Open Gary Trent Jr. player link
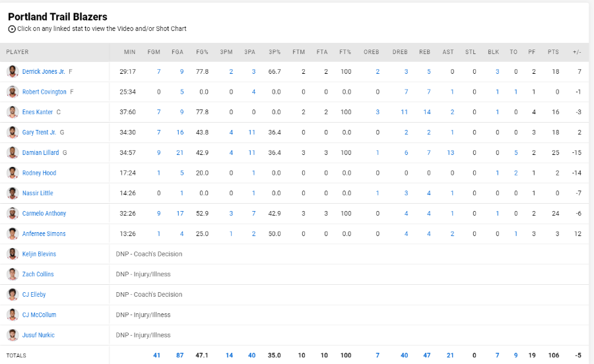 39,132
